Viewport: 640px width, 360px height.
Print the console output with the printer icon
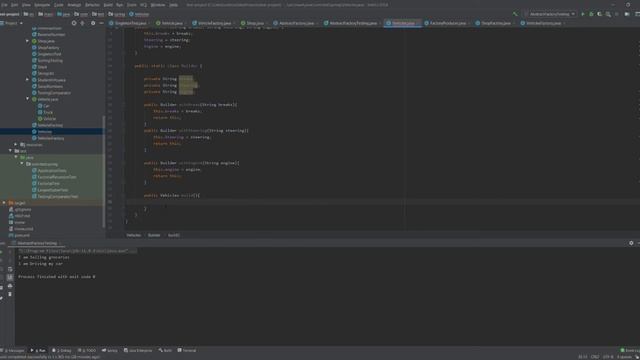pyautogui.click(x=10, y=286)
